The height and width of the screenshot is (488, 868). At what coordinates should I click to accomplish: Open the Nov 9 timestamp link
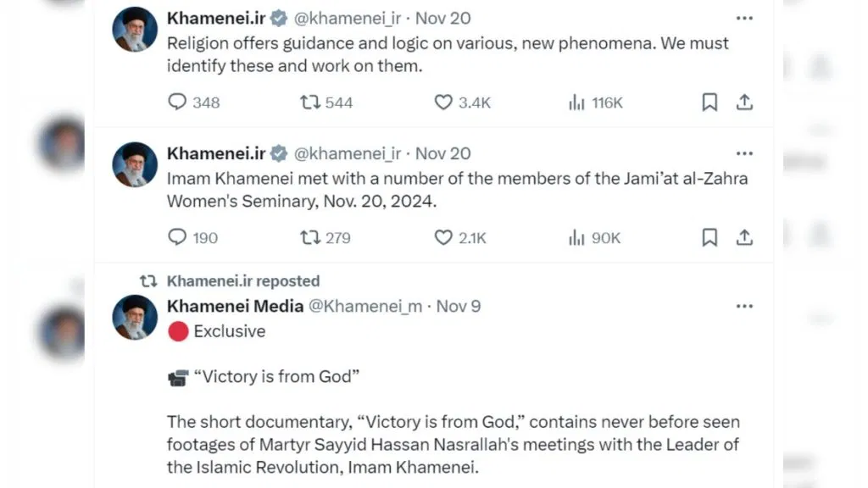pos(459,306)
